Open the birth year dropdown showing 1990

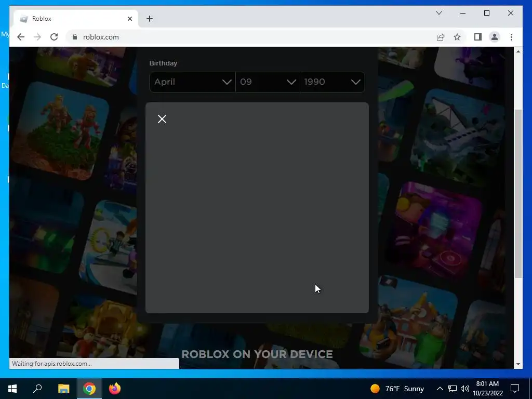(x=332, y=82)
